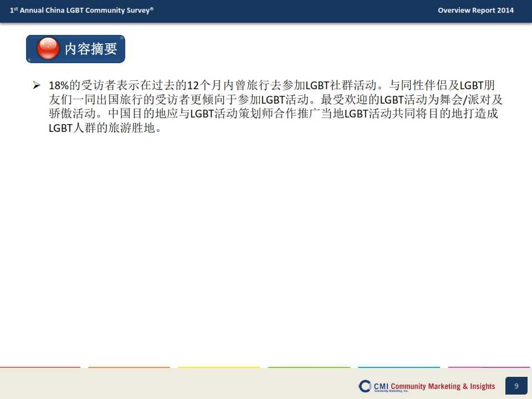The image size is (532, 399).
Task: Click the '12个月' text in first line
Action: 206,86
